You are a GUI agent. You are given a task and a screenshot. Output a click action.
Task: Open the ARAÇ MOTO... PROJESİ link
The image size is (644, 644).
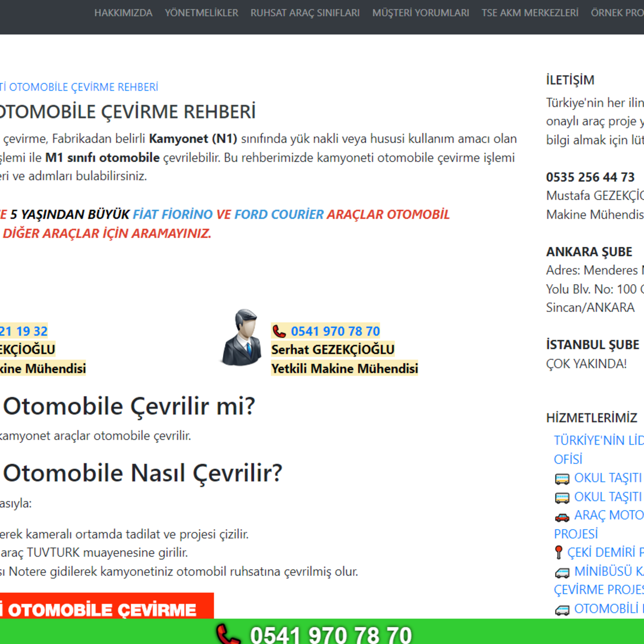pos(599,524)
